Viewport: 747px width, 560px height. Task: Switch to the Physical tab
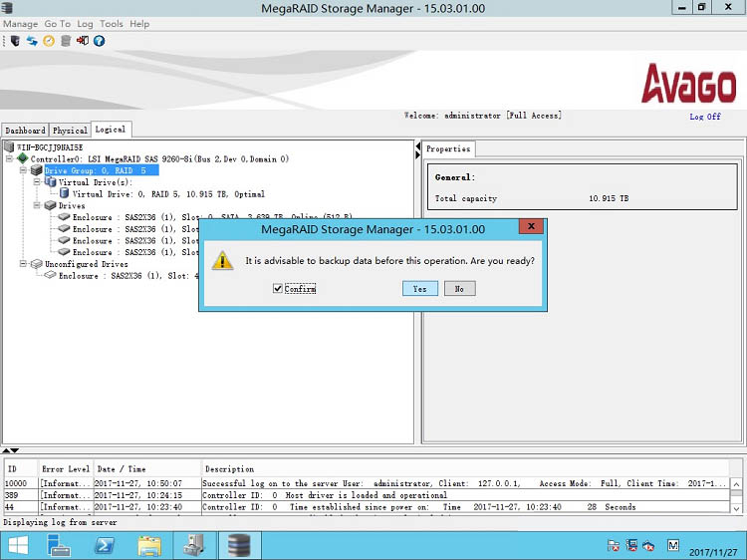[70, 131]
